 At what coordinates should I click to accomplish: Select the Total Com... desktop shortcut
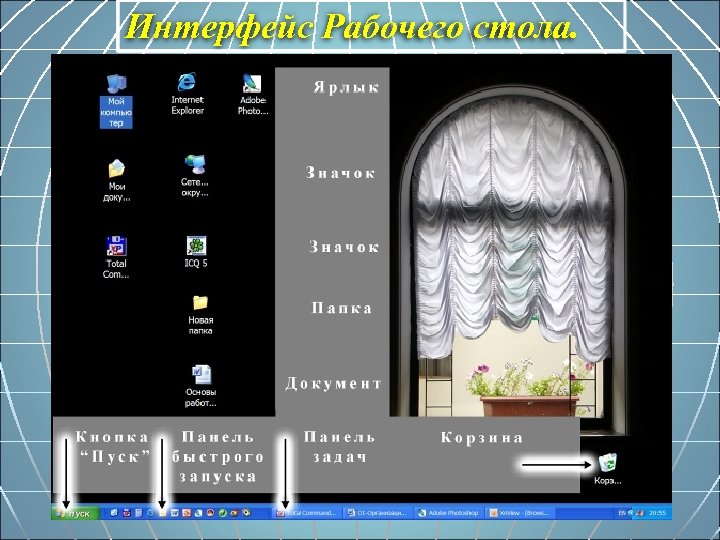(x=116, y=258)
